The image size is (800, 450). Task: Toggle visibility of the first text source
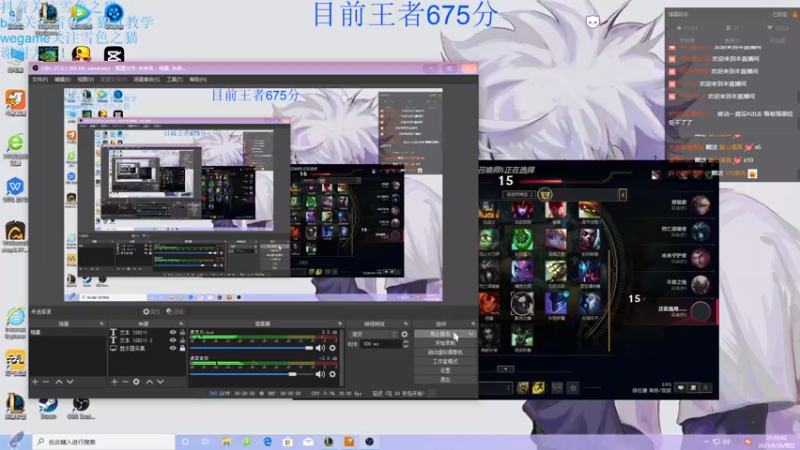coord(173,332)
